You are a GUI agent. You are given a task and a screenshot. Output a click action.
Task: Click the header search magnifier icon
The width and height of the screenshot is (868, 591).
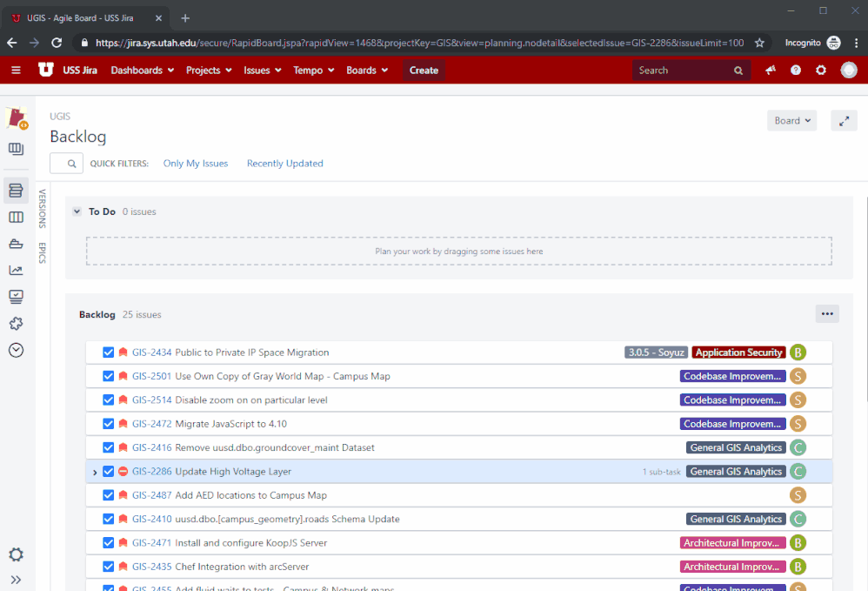(738, 71)
